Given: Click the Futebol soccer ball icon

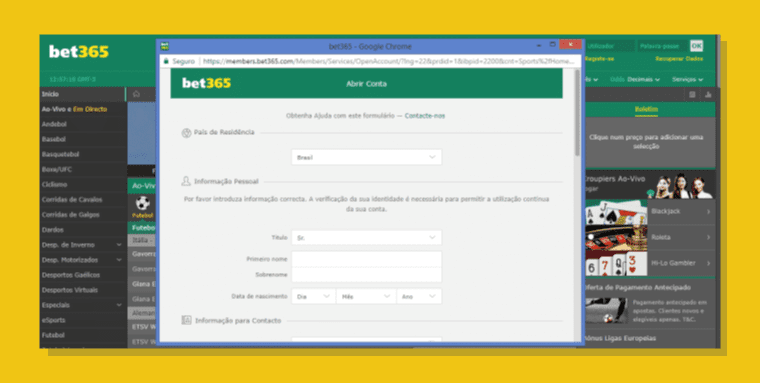Looking at the screenshot, I should (142, 203).
